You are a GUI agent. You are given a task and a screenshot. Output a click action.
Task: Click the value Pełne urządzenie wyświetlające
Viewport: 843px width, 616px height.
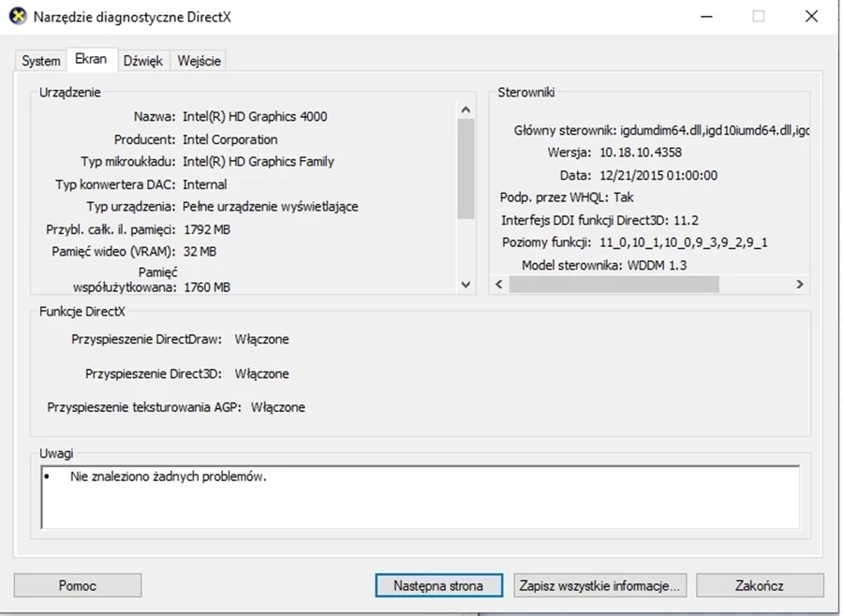point(271,207)
